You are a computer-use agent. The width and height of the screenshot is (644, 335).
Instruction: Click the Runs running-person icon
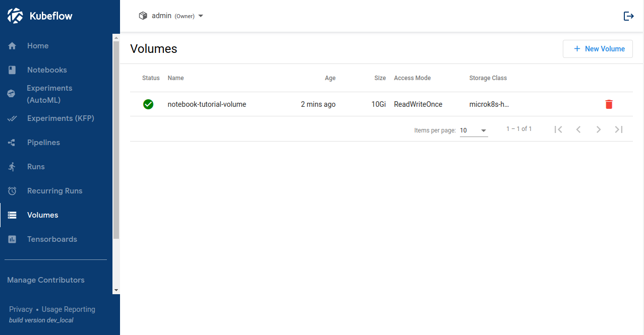(x=13, y=167)
